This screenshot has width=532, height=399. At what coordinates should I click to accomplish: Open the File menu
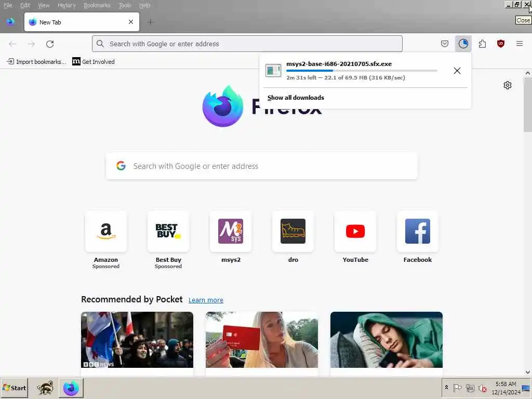[x=8, y=5]
